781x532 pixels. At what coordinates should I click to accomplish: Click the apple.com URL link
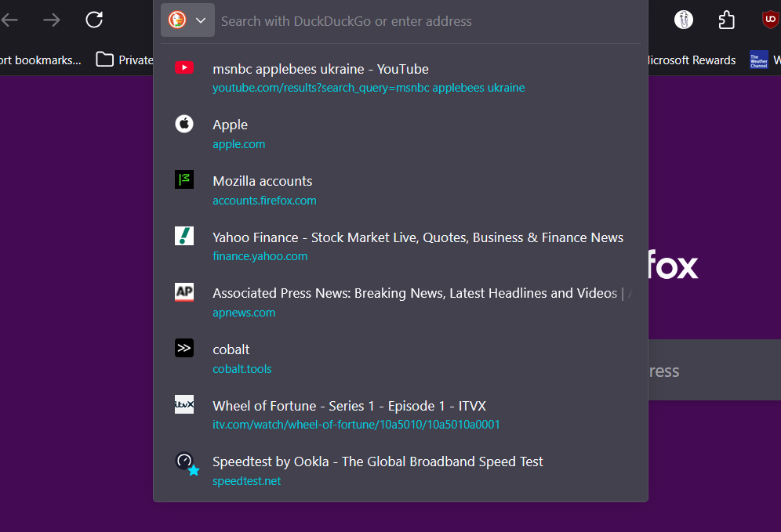point(239,144)
